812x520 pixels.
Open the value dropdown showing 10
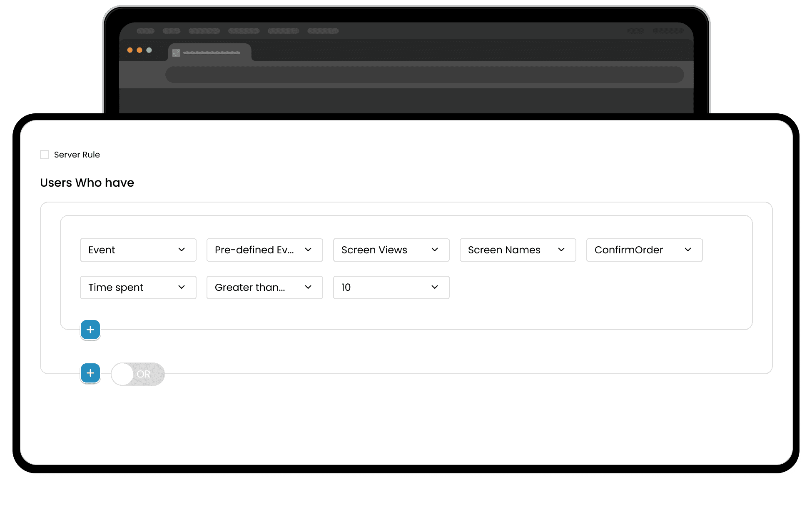click(x=391, y=287)
